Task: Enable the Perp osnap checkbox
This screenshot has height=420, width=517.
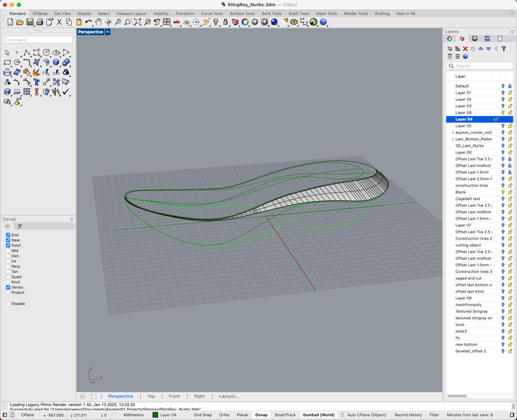Action: [x=8, y=266]
